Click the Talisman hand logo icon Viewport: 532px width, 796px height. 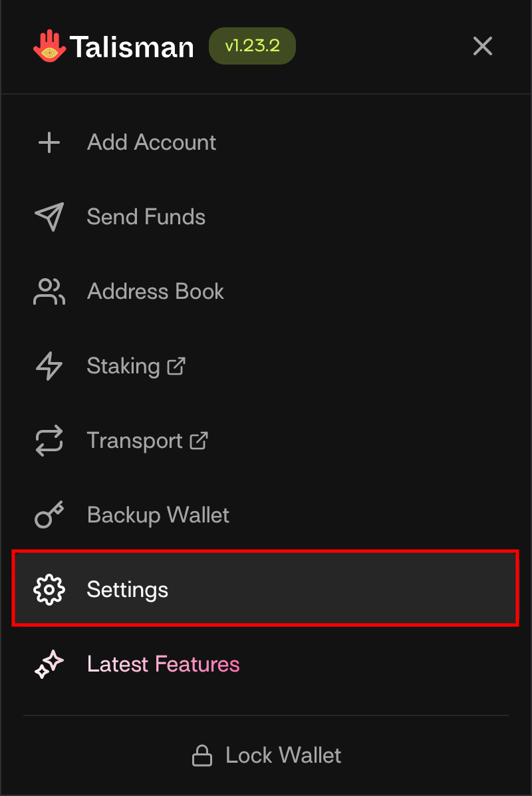(x=50, y=47)
